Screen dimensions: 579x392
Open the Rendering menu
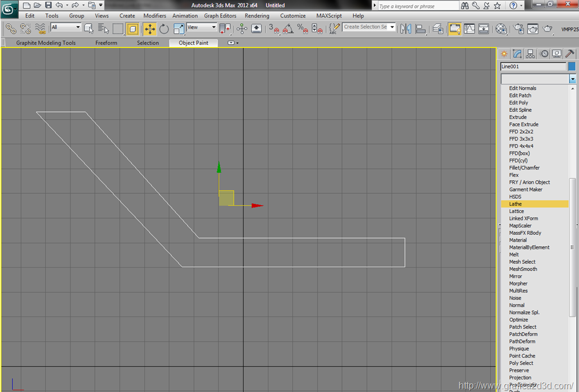(x=257, y=16)
